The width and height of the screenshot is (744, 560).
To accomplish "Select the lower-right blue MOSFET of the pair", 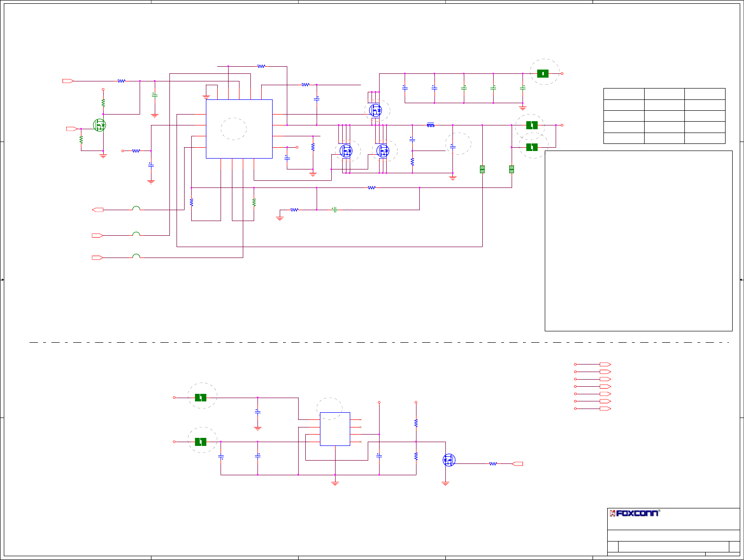I will [383, 151].
